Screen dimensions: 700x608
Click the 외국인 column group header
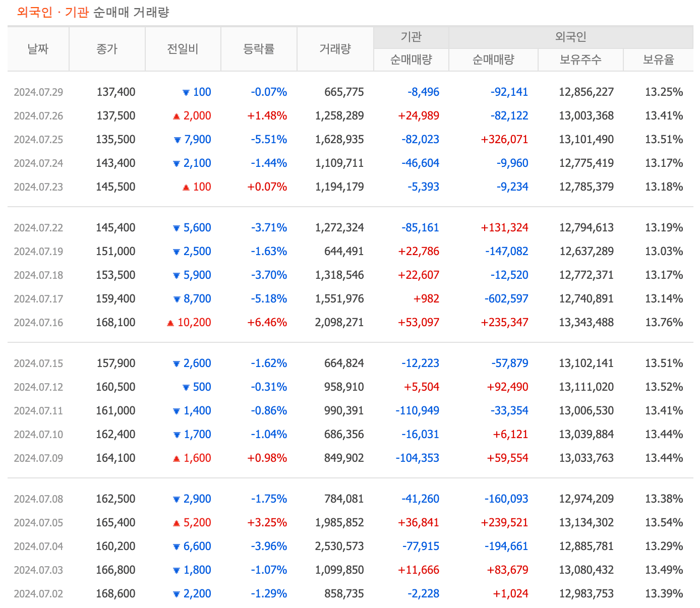(x=570, y=36)
